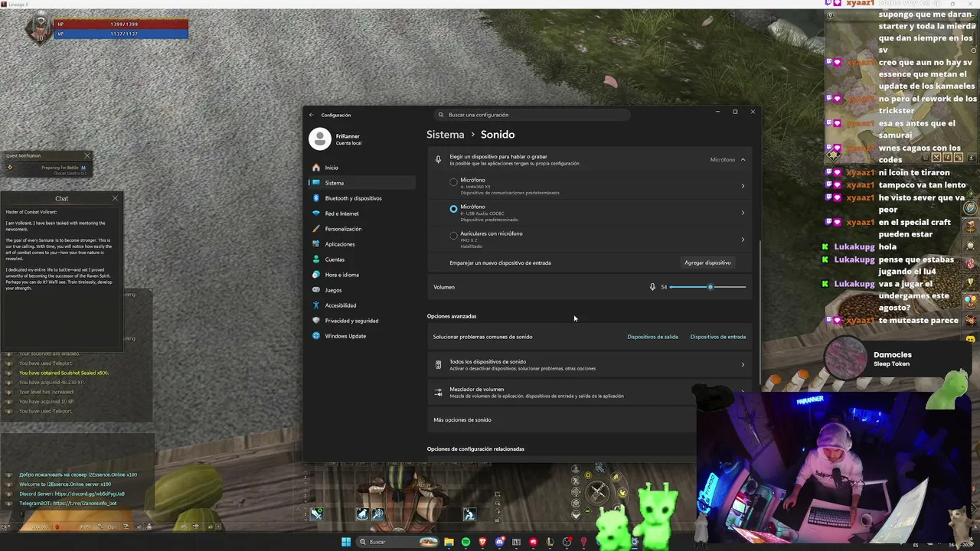Screen dimensions: 980x551
Task: Click the Dispositivos de entrada link
Action: [718, 337]
